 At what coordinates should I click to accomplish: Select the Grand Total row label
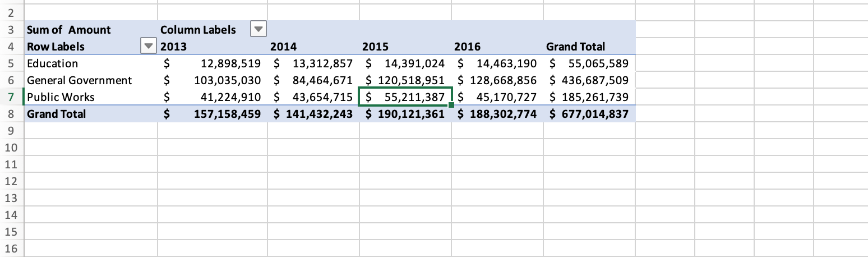tap(90, 114)
